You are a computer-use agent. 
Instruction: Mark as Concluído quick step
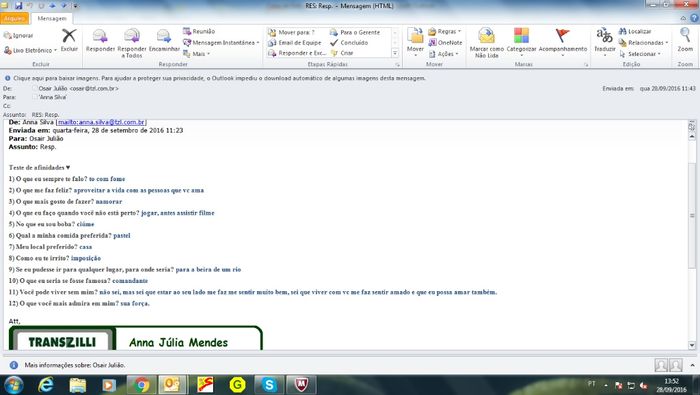[x=349, y=42]
